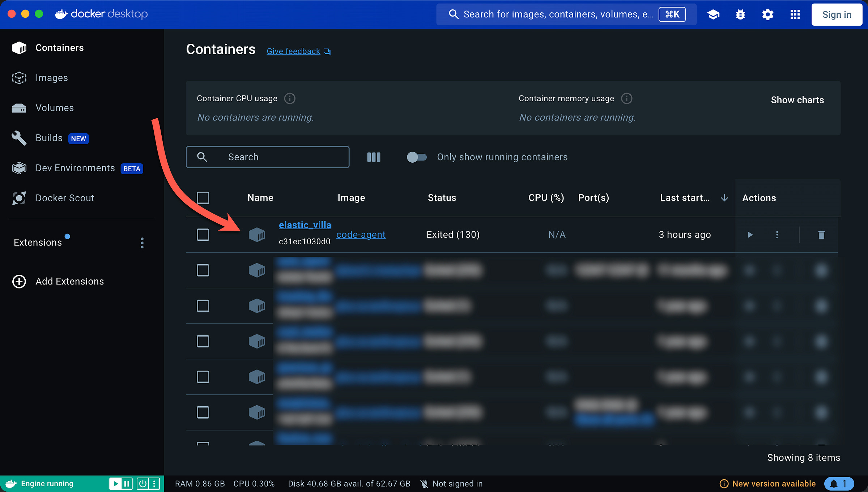This screenshot has width=868, height=492.
Task: Delete elastic_villa container using trash icon
Action: (x=821, y=235)
